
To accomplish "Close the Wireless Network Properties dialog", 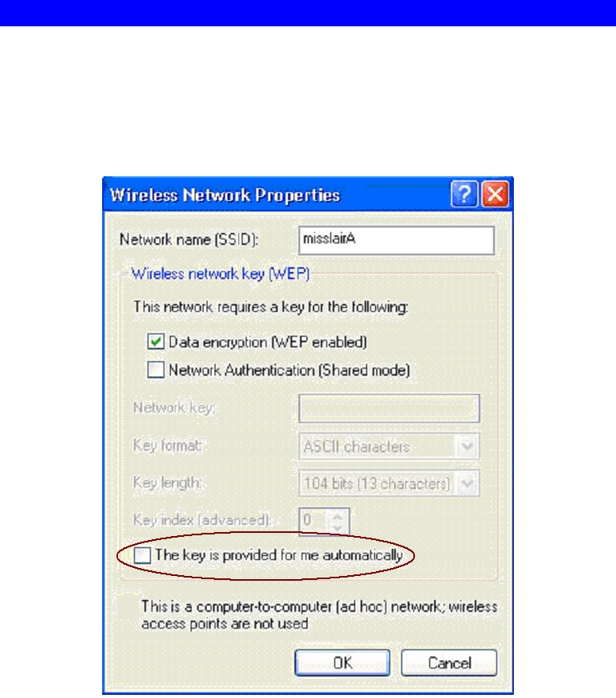I will tap(496, 194).
